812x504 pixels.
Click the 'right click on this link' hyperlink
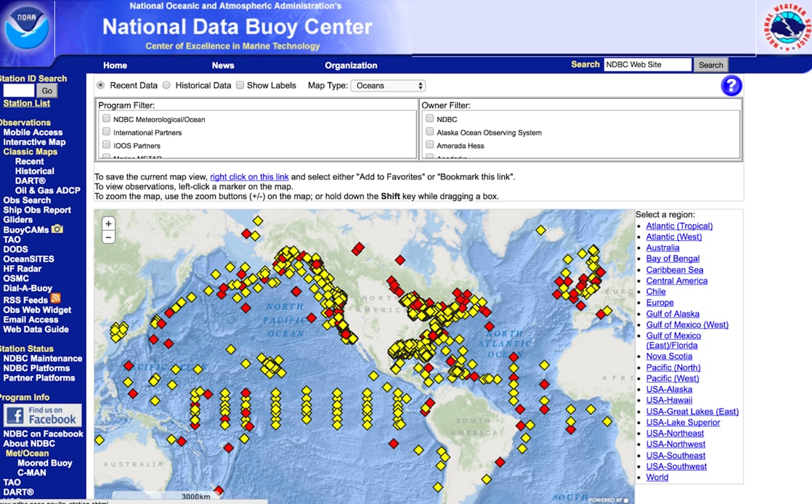click(x=249, y=176)
